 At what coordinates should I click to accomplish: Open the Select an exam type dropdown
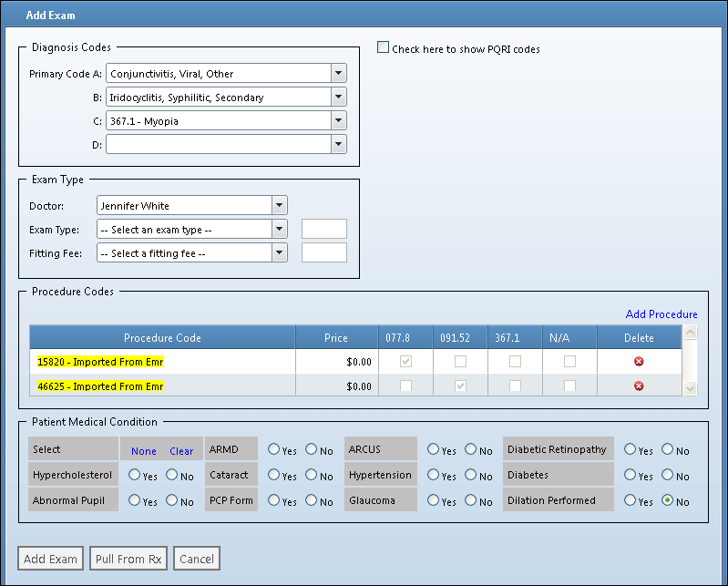279,229
